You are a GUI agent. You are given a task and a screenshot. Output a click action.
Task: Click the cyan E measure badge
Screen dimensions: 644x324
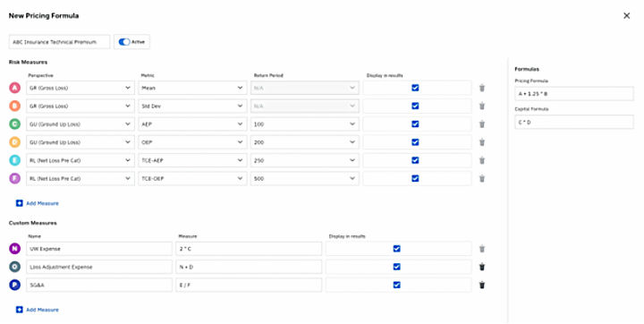(x=15, y=160)
